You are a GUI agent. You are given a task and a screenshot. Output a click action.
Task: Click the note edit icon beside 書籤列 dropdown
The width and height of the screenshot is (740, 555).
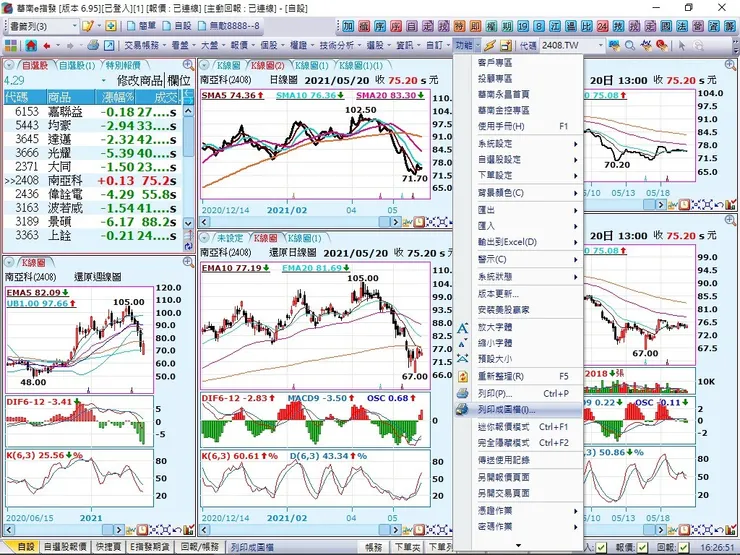87,26
